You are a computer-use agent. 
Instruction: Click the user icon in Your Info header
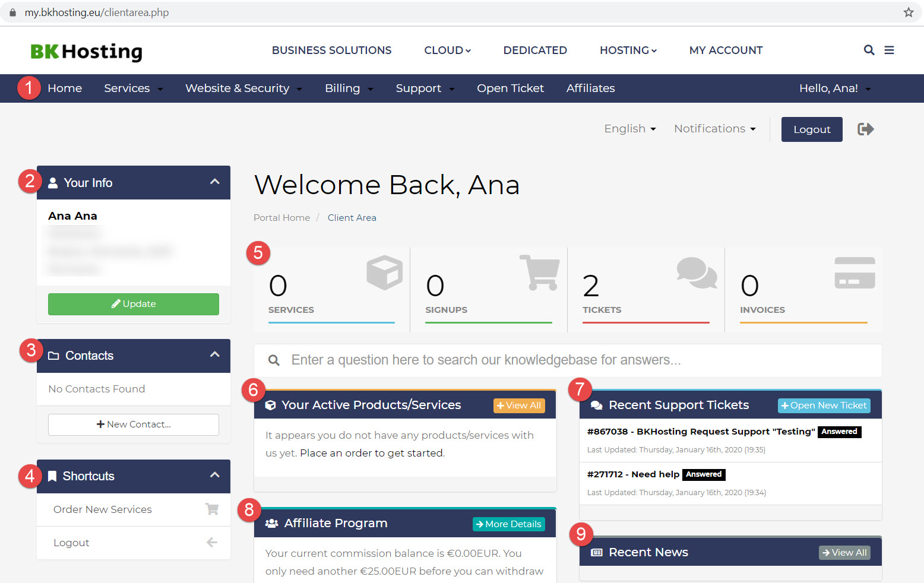coord(53,183)
